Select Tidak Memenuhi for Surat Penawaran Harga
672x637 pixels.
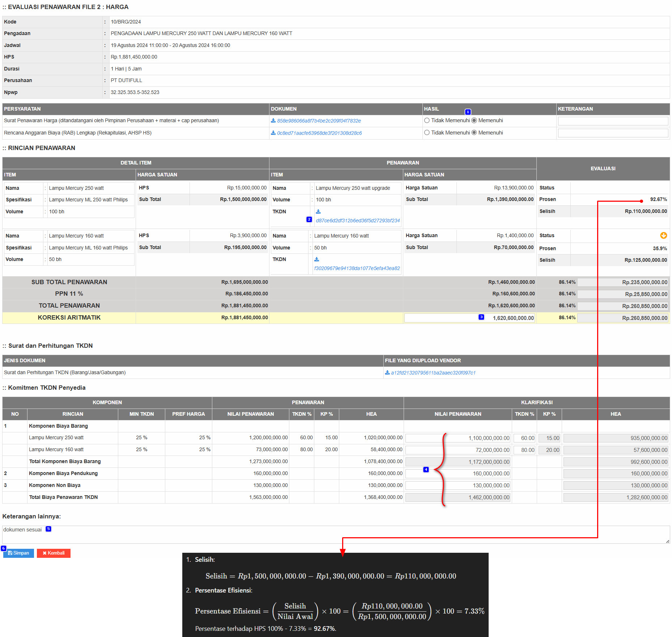point(427,121)
